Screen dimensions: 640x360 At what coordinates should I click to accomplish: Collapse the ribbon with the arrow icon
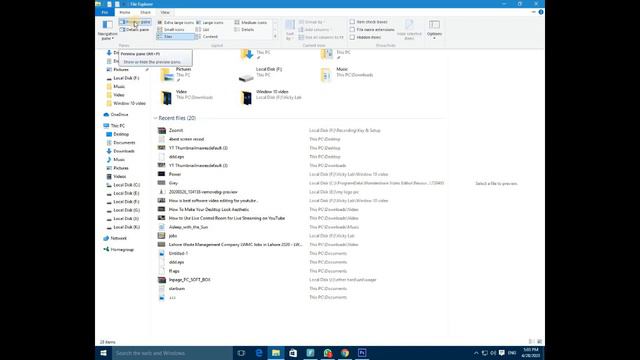coord(533,12)
